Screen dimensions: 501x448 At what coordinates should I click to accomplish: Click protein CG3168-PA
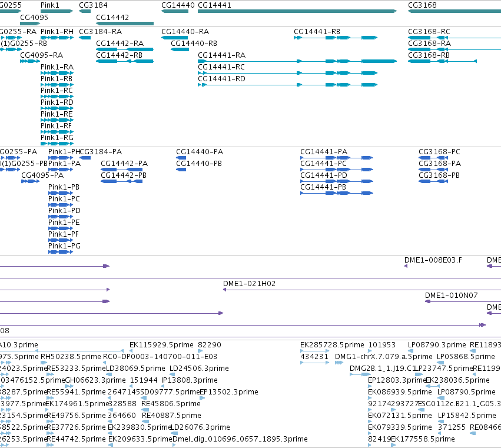pos(433,170)
